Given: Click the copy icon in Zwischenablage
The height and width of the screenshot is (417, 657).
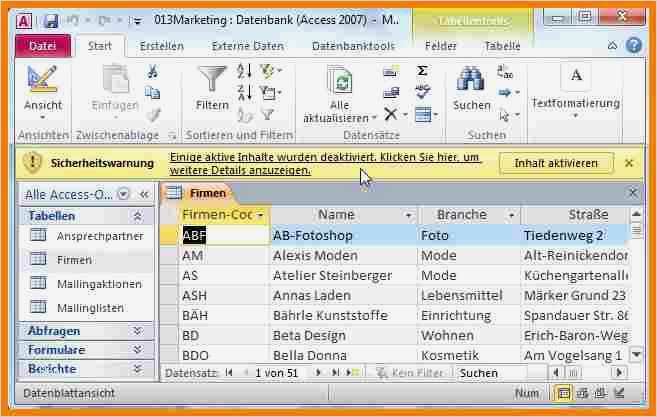Looking at the screenshot, I should [153, 92].
